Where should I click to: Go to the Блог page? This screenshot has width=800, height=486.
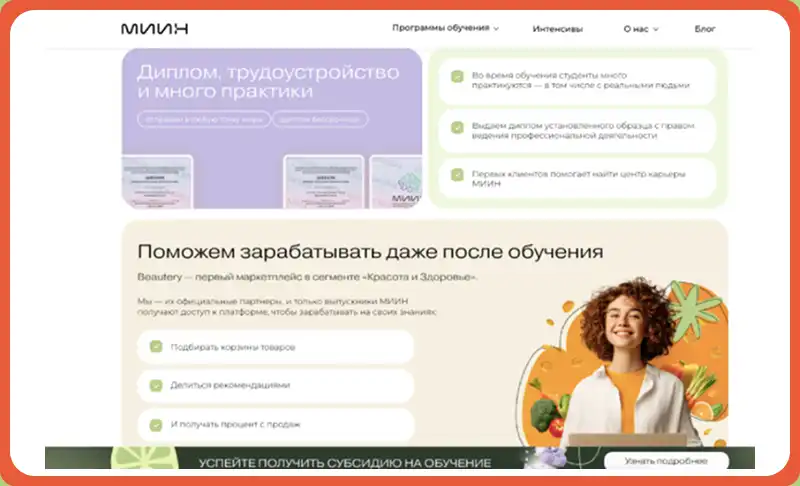pyautogui.click(x=705, y=29)
